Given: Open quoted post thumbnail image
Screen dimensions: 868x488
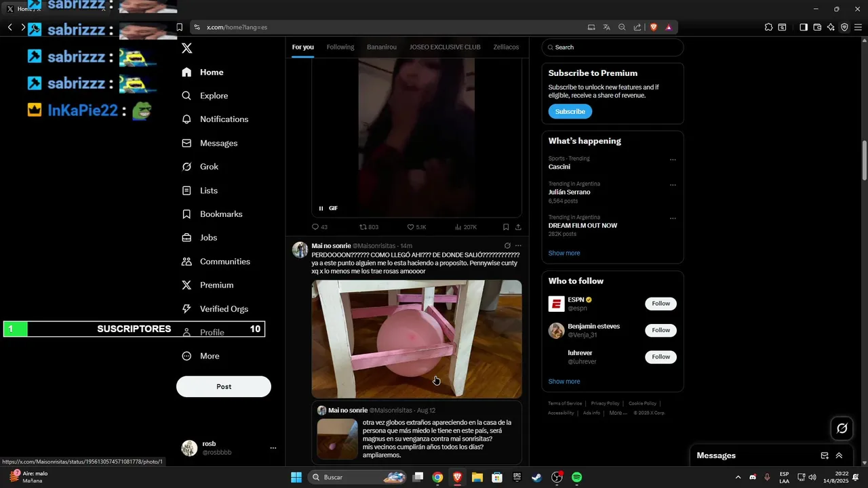Looking at the screenshot, I should 337,439.
